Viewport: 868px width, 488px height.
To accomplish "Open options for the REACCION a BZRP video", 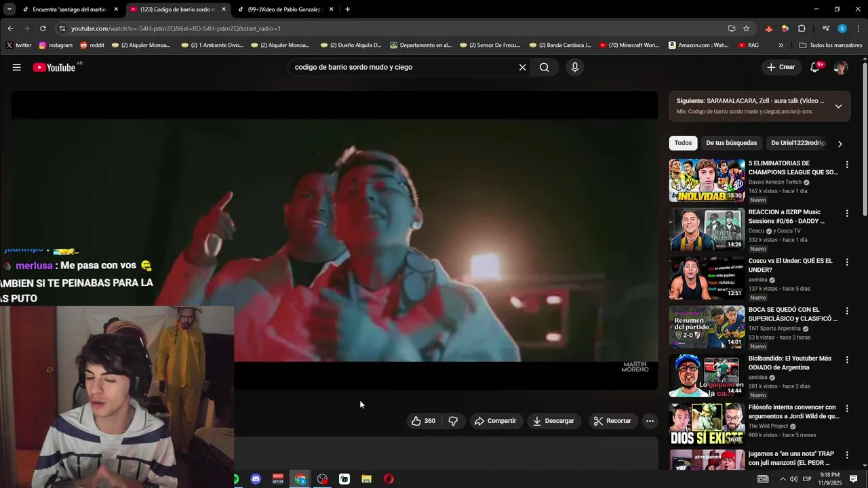I will click(847, 213).
